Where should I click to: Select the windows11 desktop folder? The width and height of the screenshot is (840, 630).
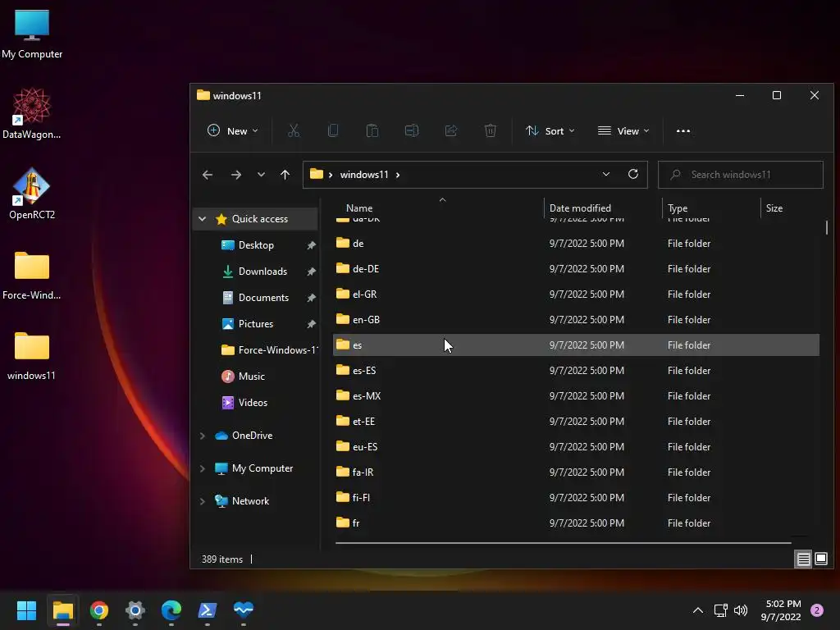[32, 356]
